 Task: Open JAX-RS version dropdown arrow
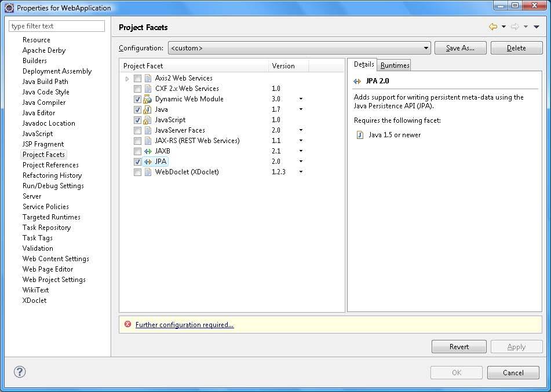[x=301, y=141]
